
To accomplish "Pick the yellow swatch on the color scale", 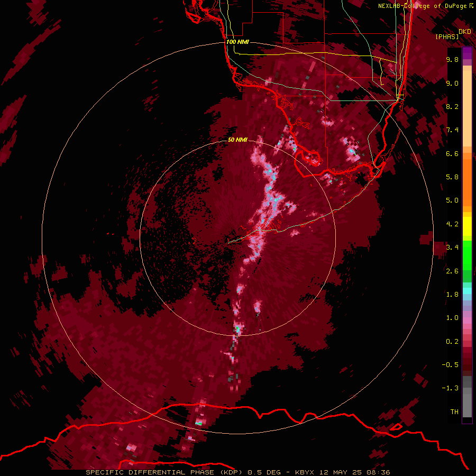I will click(467, 226).
